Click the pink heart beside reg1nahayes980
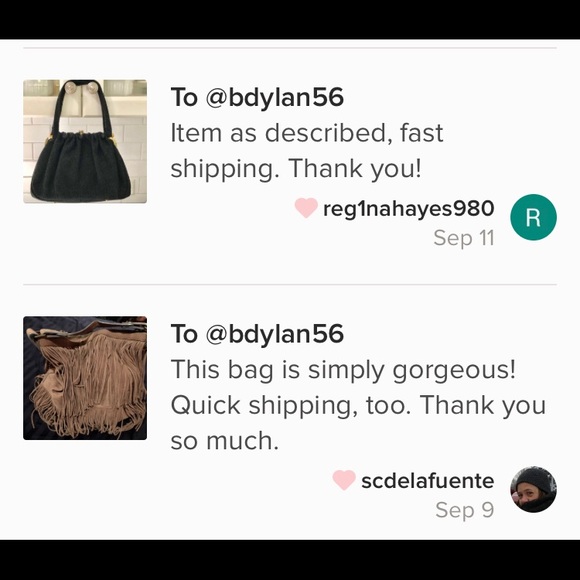 (x=306, y=208)
